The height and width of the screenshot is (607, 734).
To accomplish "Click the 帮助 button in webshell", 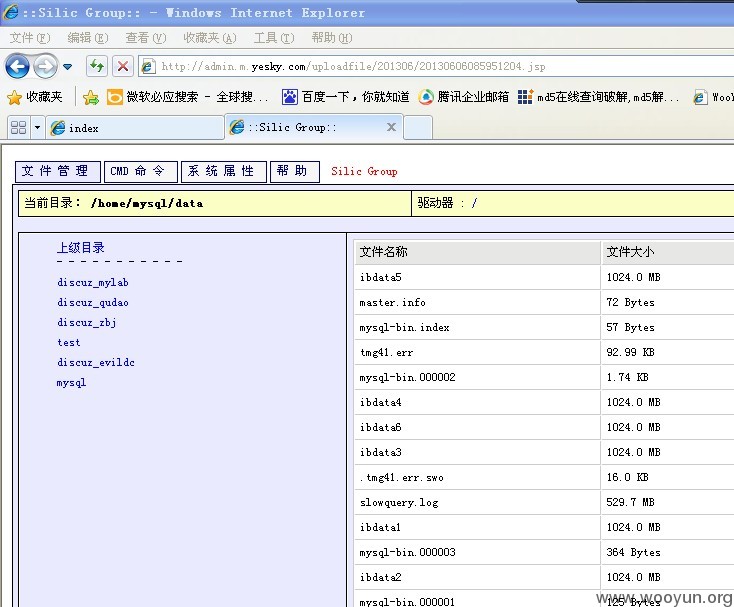I will click(295, 171).
